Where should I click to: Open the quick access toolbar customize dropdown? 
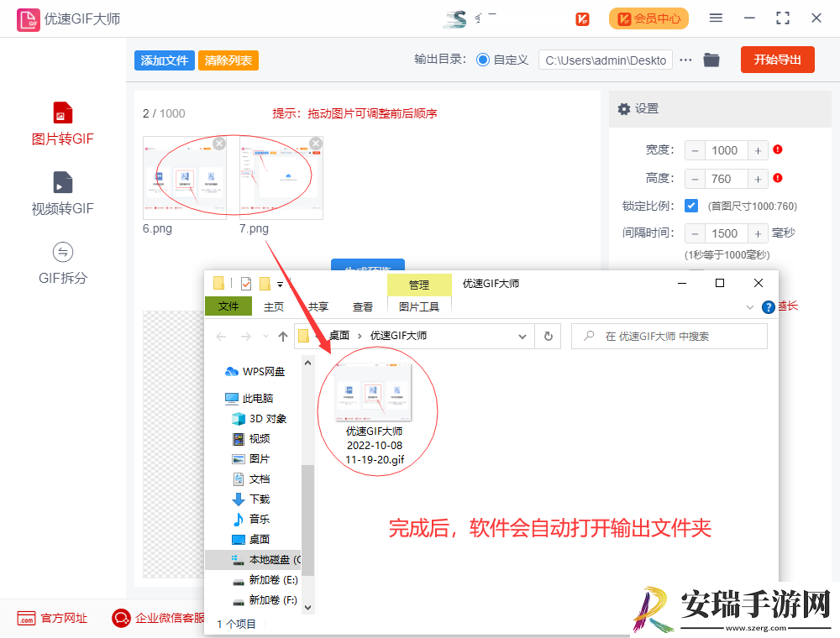coord(281,285)
